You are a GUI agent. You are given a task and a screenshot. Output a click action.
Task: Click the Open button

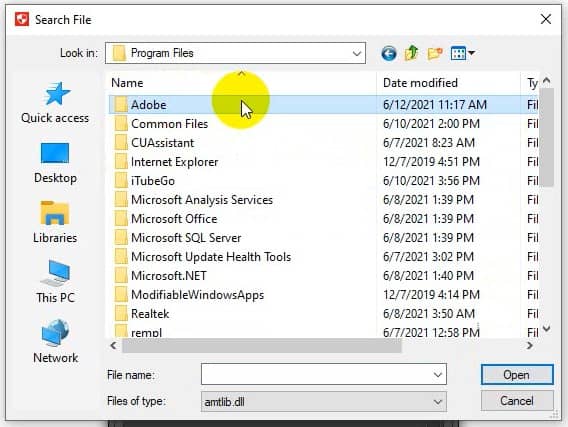click(517, 374)
